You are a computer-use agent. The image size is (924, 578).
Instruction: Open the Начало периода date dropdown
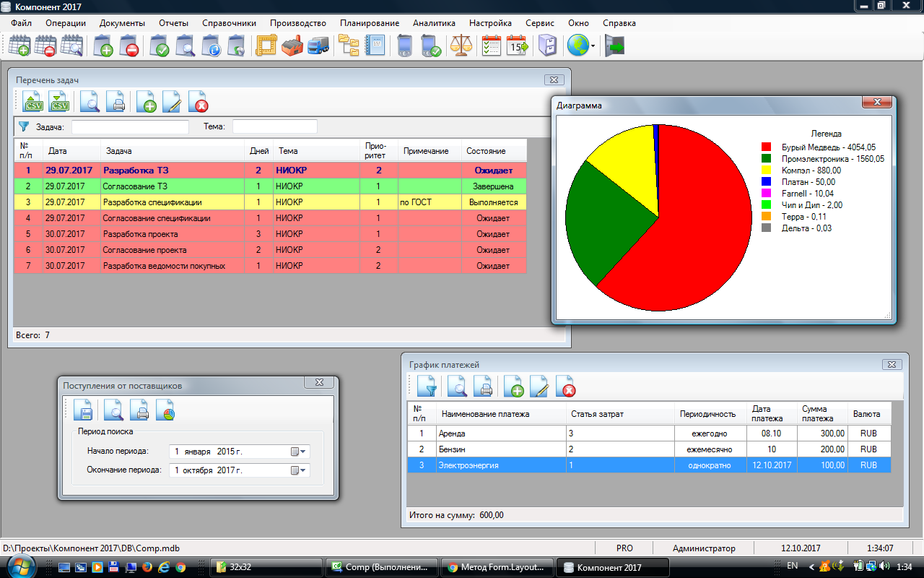pos(298,452)
